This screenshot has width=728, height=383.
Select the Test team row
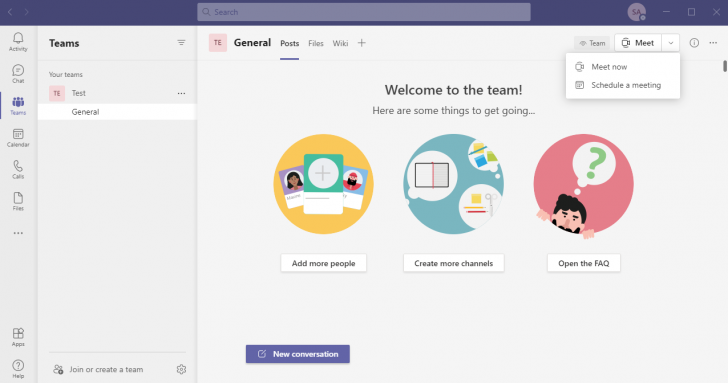click(x=117, y=93)
